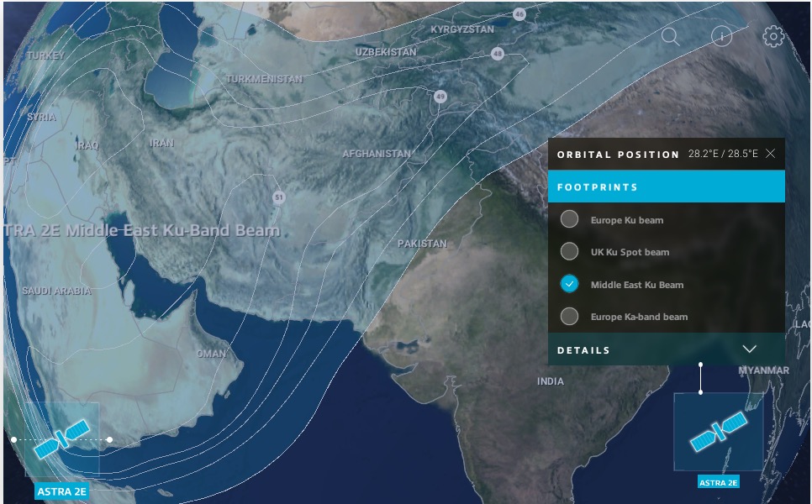812x504 pixels.
Task: Select the UK Ku Spot beam radio button
Action: pos(569,251)
